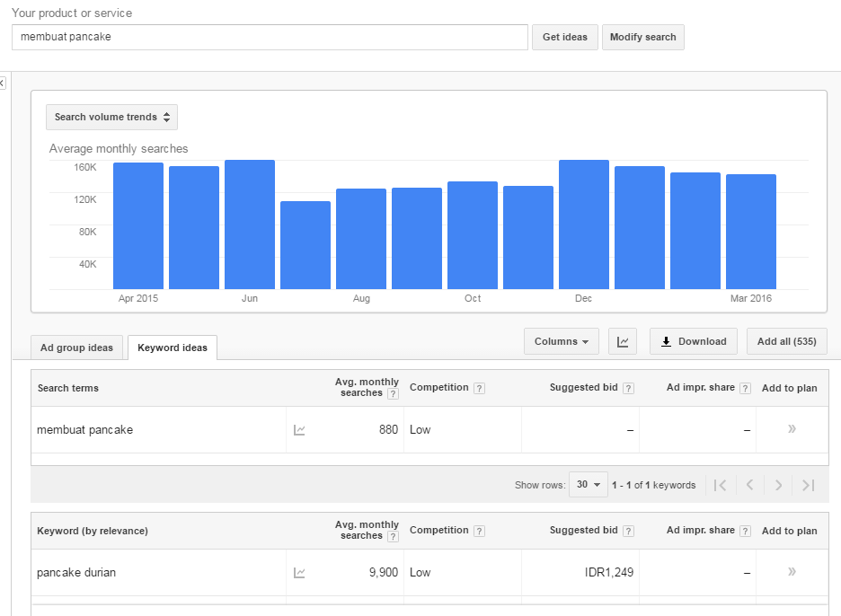Collapse the left side panel arrow
Image resolution: width=841 pixels, height=616 pixels.
(x=2, y=84)
